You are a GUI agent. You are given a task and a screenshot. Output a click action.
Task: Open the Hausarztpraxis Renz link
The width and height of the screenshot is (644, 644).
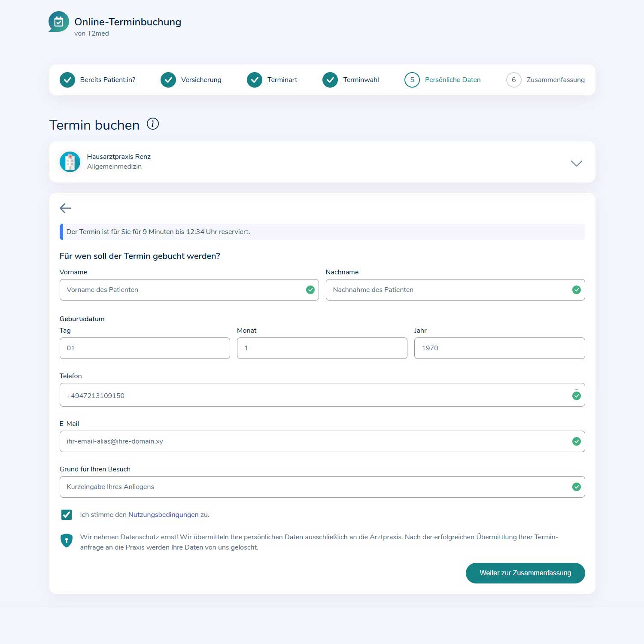[118, 157]
